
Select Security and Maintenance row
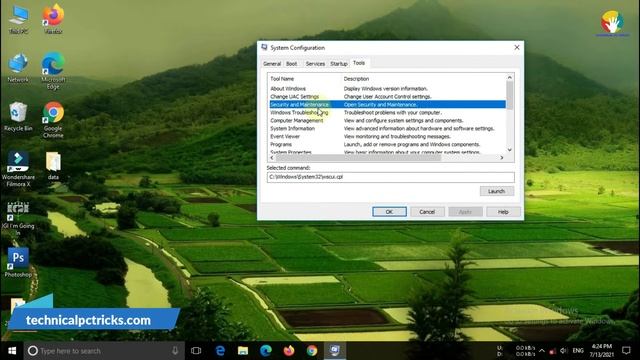387,104
